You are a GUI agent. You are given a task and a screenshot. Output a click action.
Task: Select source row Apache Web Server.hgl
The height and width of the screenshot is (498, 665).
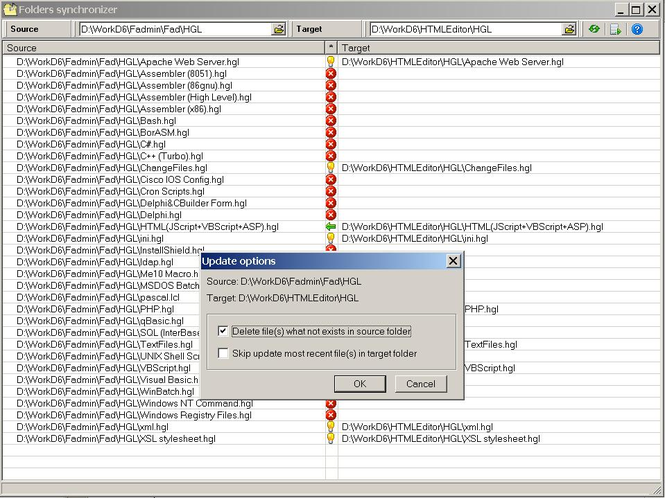tap(128, 62)
